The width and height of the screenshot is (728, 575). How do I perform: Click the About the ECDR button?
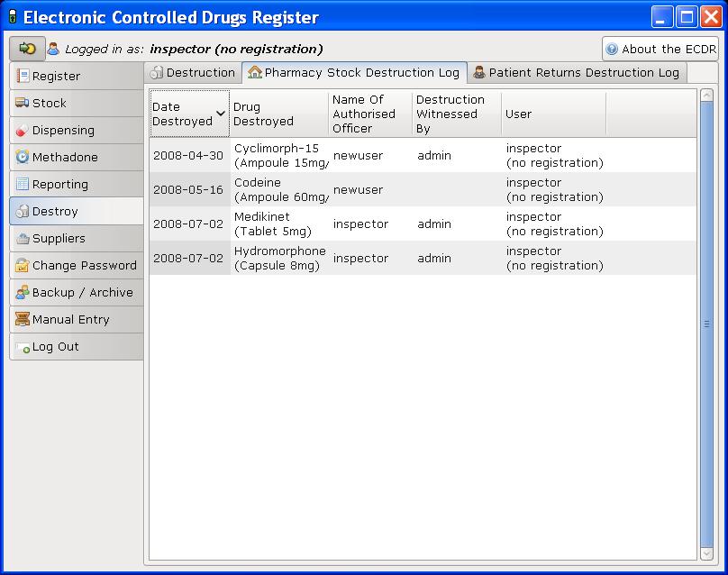[x=661, y=49]
